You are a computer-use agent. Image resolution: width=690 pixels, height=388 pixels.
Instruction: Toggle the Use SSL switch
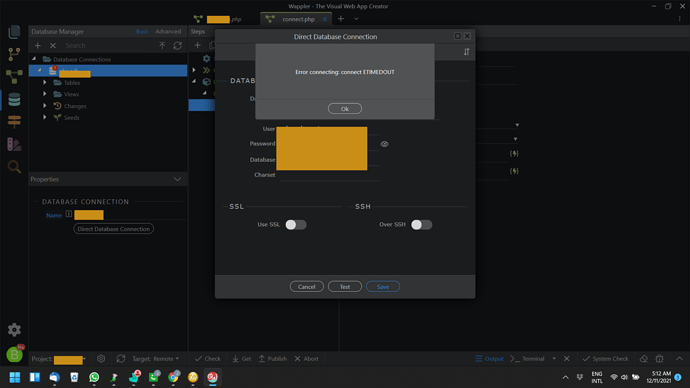pos(296,225)
